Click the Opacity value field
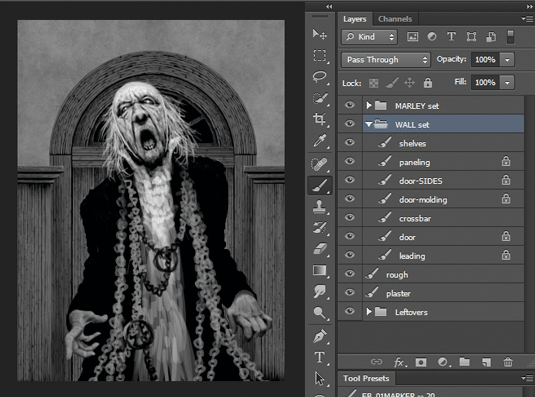Screen dimensions: 535x397 pos(485,60)
